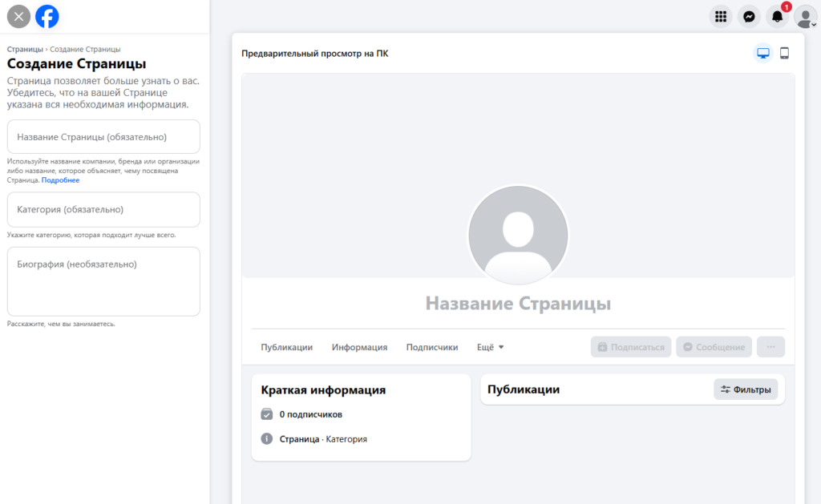Open your profile account icon
821x504 pixels.
805,15
